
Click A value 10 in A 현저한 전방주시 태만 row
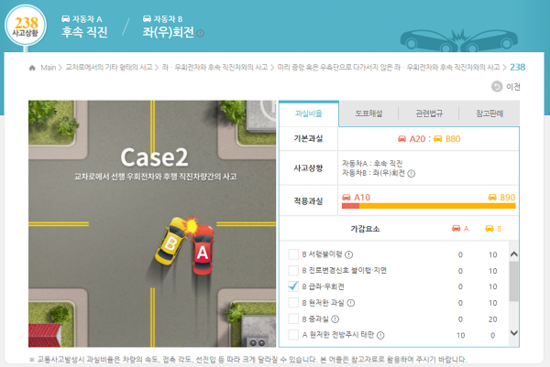pos(461,335)
